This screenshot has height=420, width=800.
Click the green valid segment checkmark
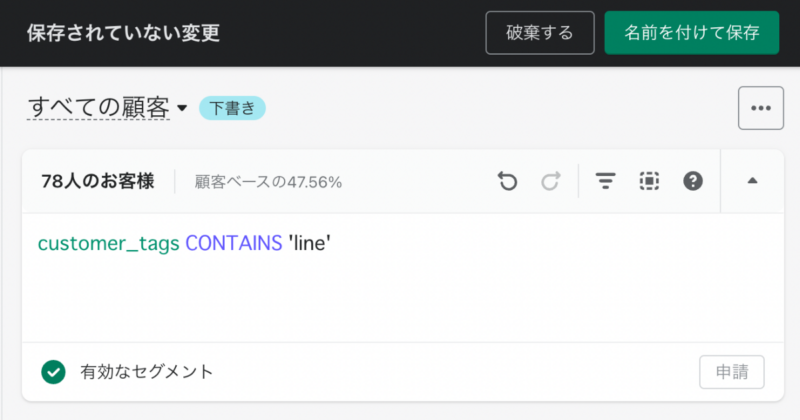pos(54,372)
